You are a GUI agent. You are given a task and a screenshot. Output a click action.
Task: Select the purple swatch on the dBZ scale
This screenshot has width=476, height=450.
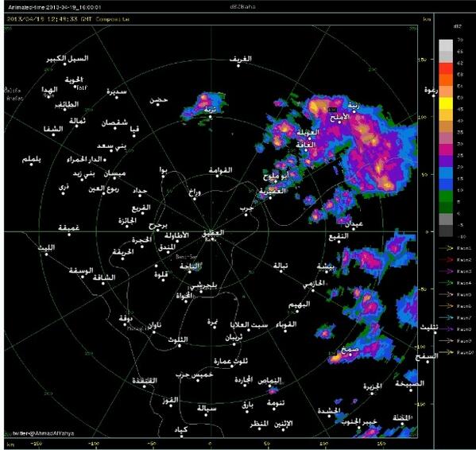point(446,161)
